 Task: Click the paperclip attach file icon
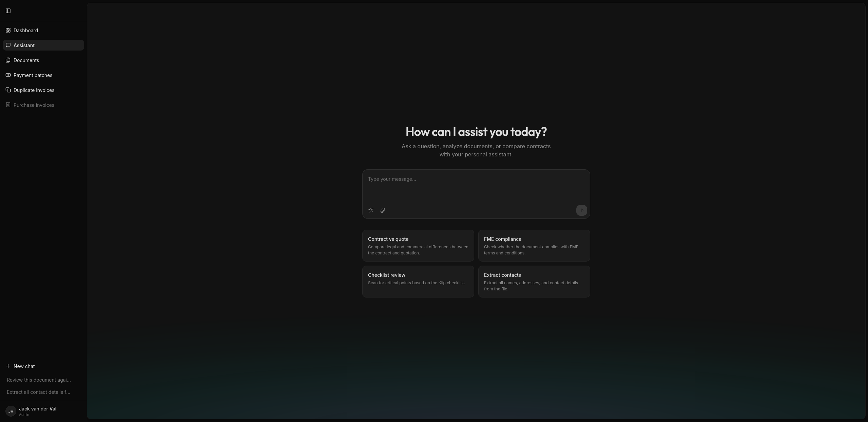[383, 210]
